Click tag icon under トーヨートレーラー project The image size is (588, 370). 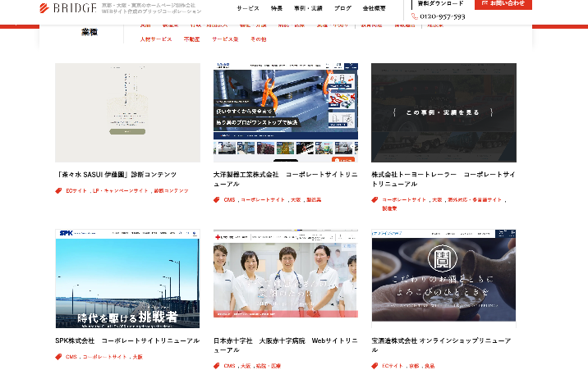pos(375,199)
